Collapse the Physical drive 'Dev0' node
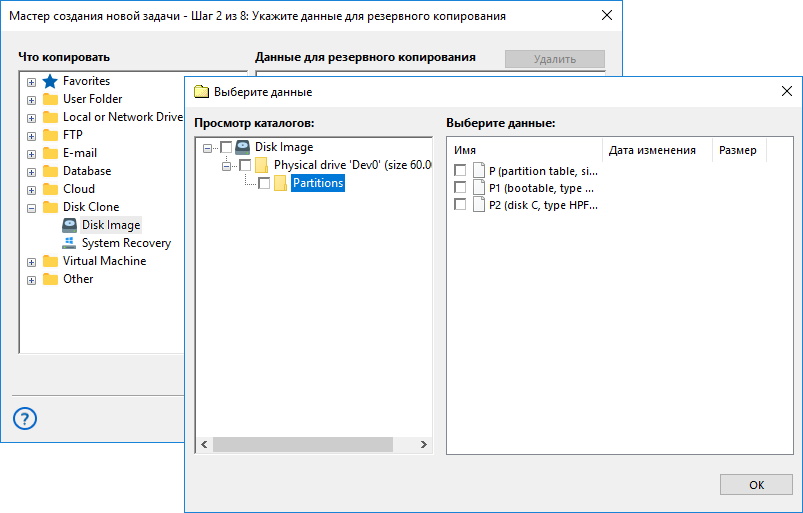This screenshot has width=803, height=513. click(x=226, y=166)
